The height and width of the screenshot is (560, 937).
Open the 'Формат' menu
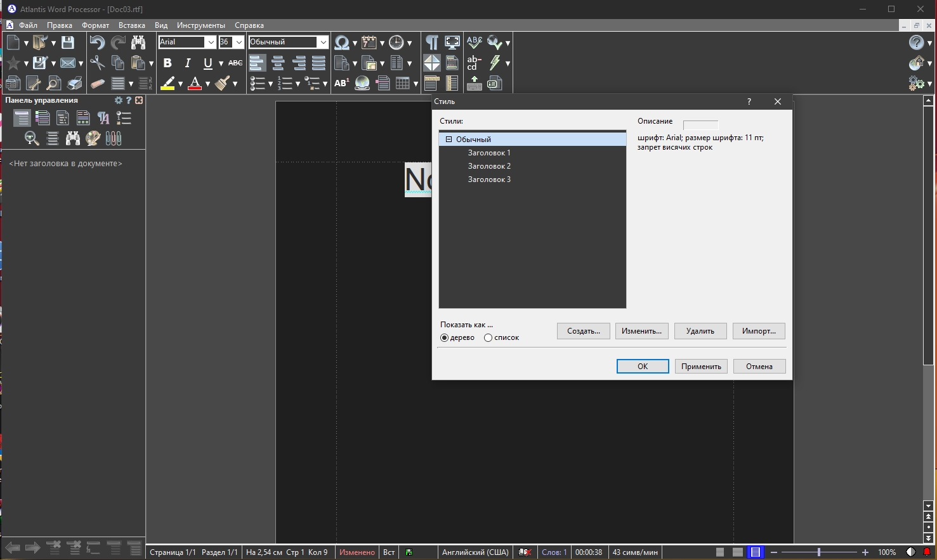[95, 25]
